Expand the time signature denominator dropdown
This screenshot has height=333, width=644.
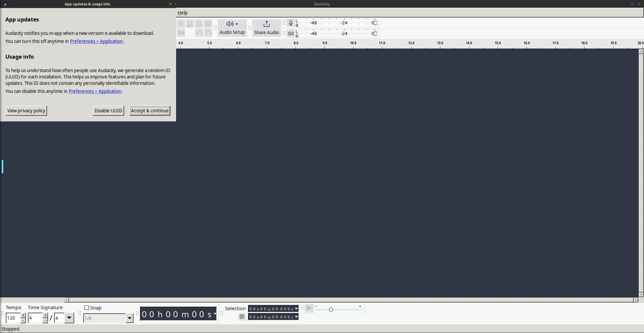[x=69, y=318]
